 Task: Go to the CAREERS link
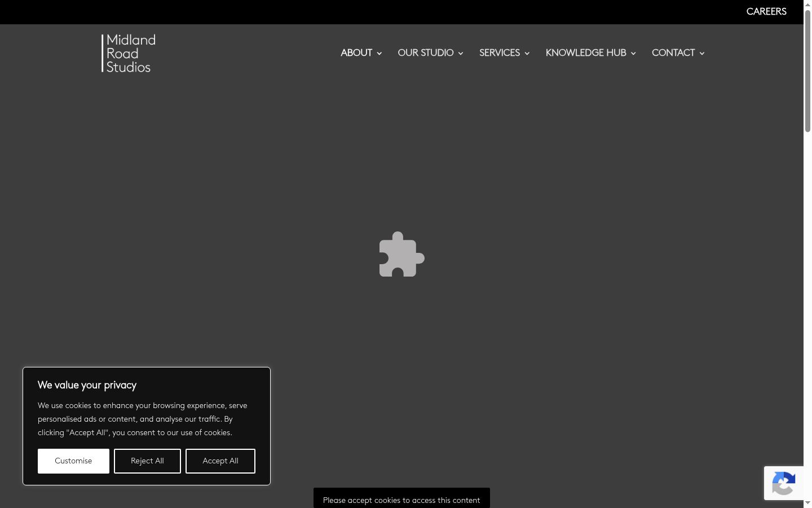point(766,12)
